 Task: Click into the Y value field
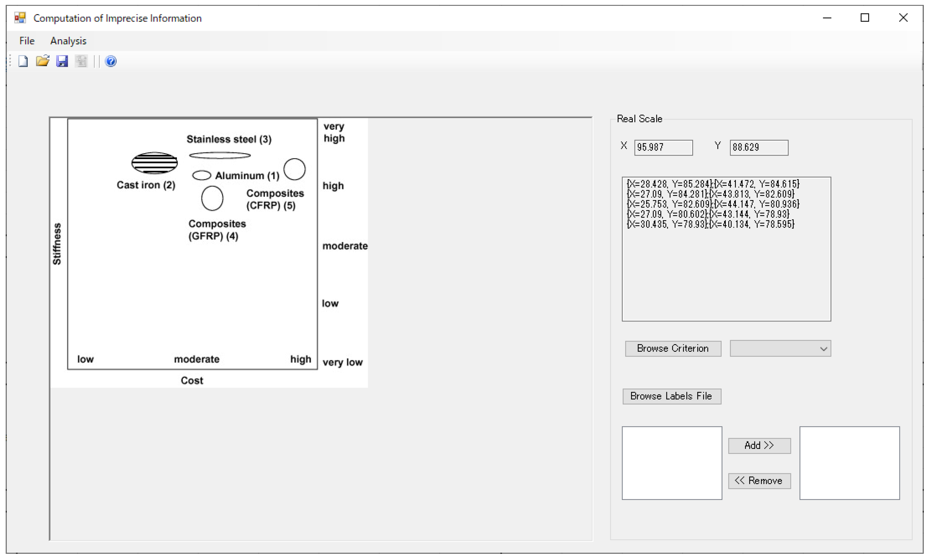(x=759, y=148)
